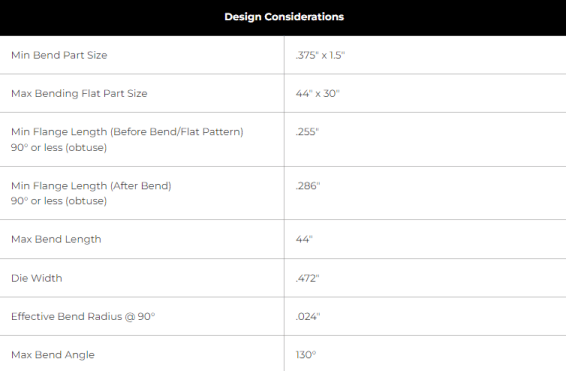The width and height of the screenshot is (566, 371).
Task: Click the Max Bend Length label
Action: pos(56,239)
